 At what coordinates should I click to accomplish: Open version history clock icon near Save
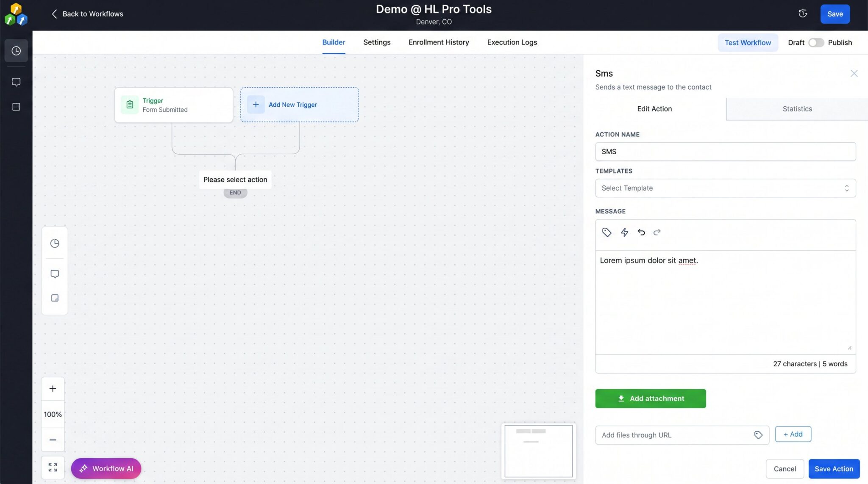803,14
